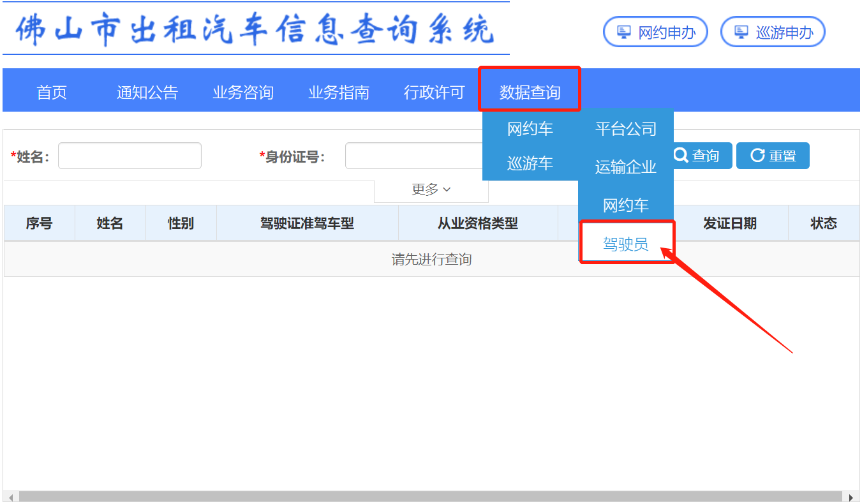Select 巡游车 in the dropdown
The image size is (862, 504).
click(x=530, y=163)
